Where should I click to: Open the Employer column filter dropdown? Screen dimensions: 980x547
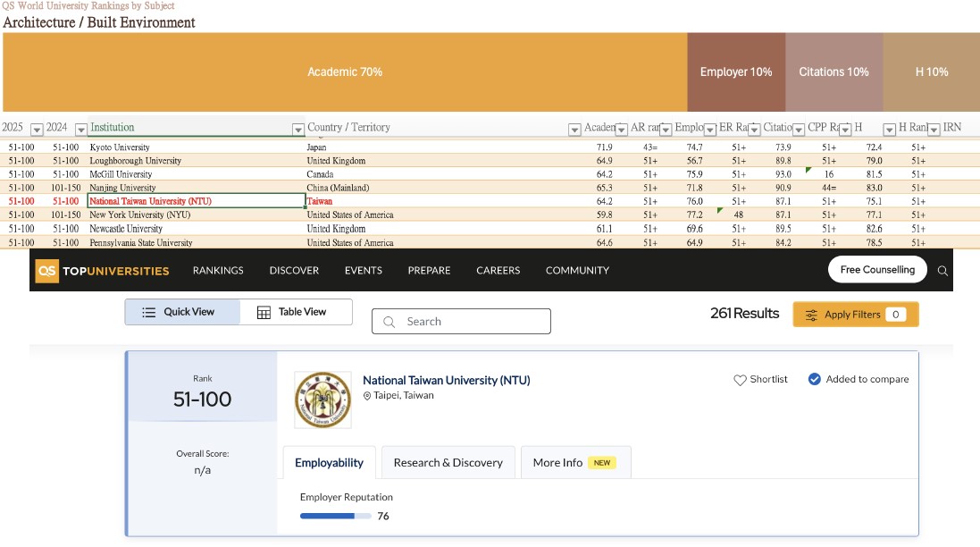click(710, 130)
